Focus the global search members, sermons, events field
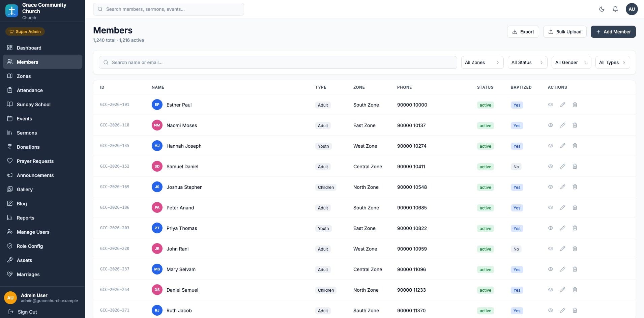Screen dimensions: 644x318 click(x=169, y=9)
